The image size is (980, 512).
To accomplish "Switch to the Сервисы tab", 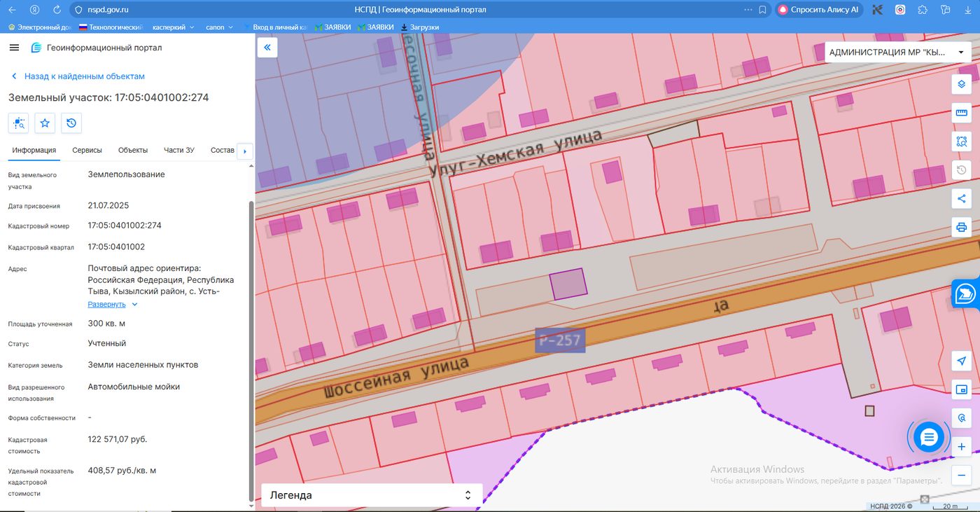I will click(87, 150).
